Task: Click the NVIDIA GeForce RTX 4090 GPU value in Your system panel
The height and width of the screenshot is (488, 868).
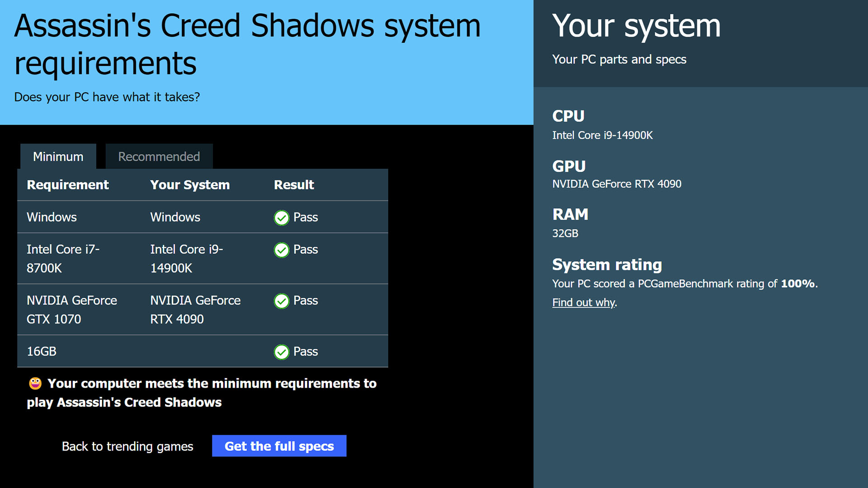Action: (617, 184)
